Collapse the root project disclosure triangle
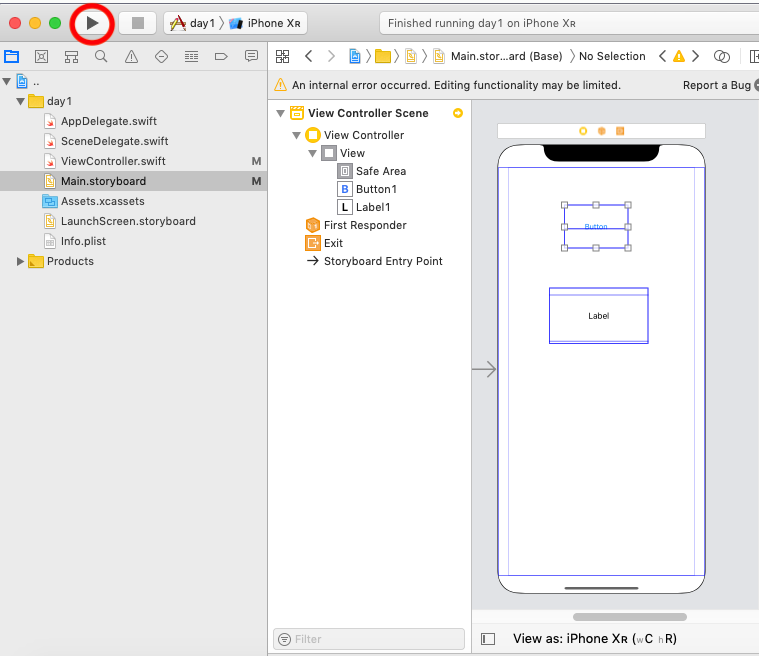759x656 pixels. [7, 81]
